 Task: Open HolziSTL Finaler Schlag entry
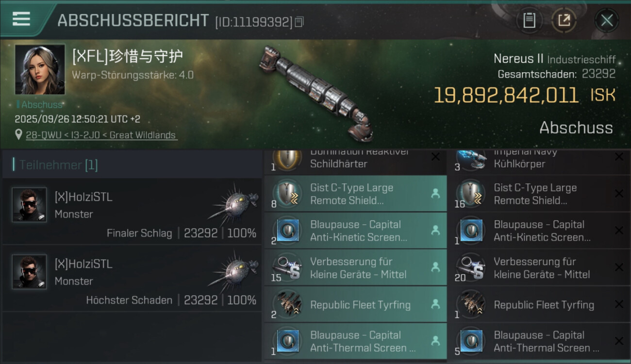[x=132, y=212]
